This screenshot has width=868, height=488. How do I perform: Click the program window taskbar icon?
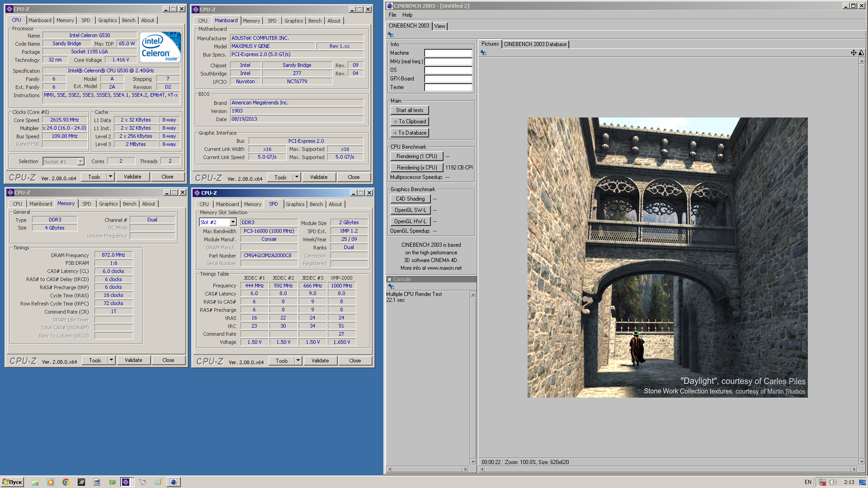[x=97, y=482]
